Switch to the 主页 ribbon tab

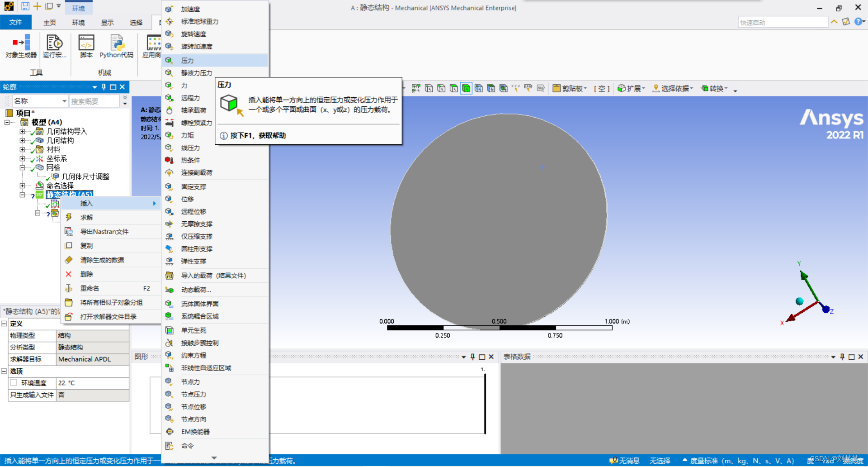[x=50, y=23]
